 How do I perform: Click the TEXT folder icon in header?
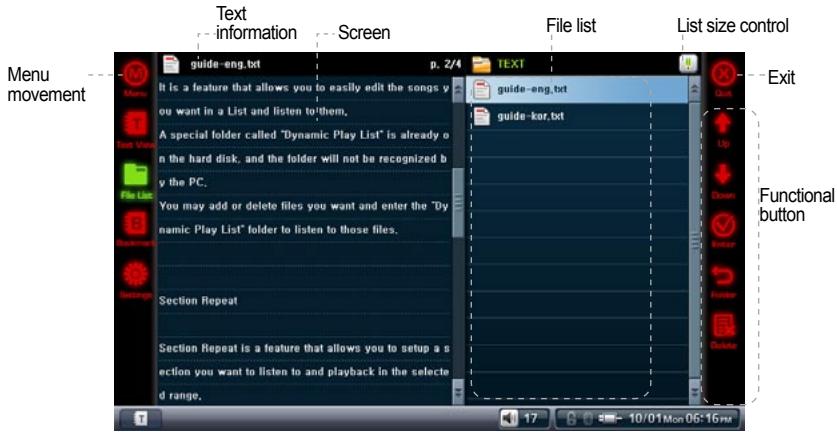click(481, 64)
